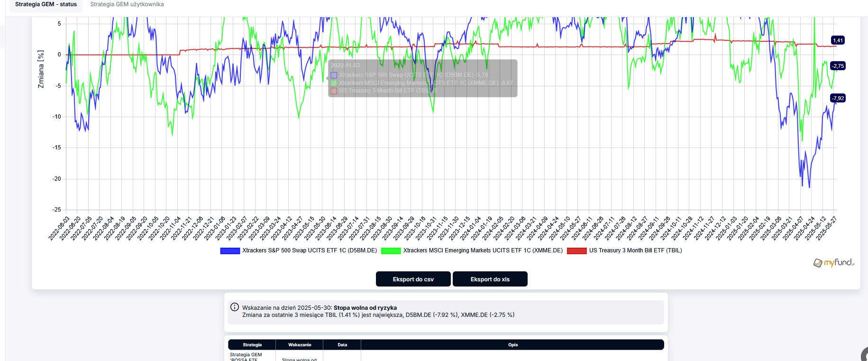Click the Zmiana [%] axis title
Image resolution: width=868 pixels, height=361 pixels.
41,69
